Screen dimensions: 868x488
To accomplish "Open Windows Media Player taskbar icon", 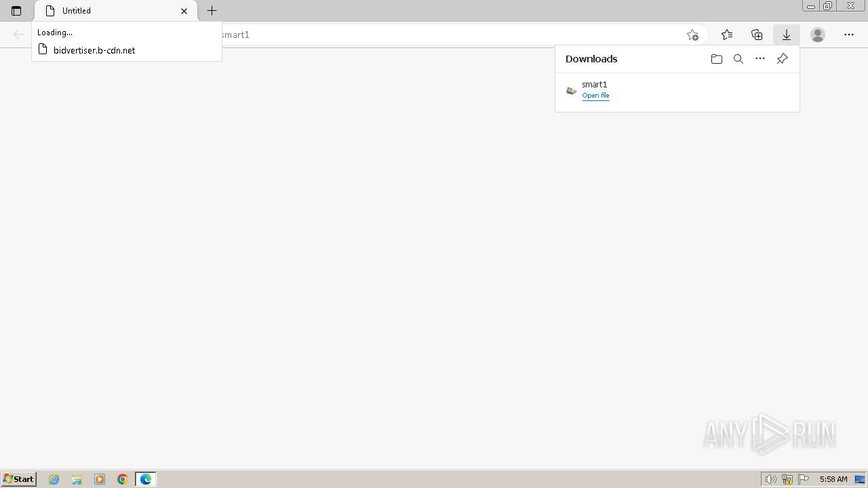I will point(100,479).
